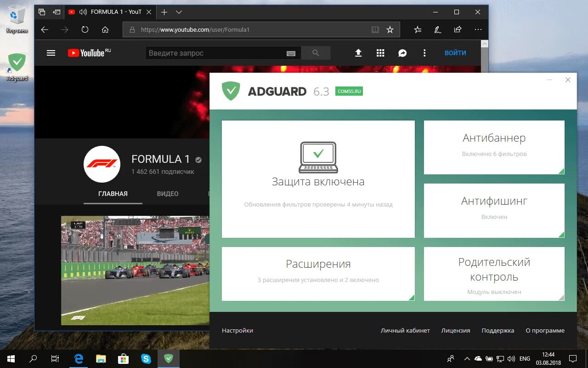Open Task View on taskbar
Image resolution: width=588 pixels, height=368 pixels.
coord(55,359)
